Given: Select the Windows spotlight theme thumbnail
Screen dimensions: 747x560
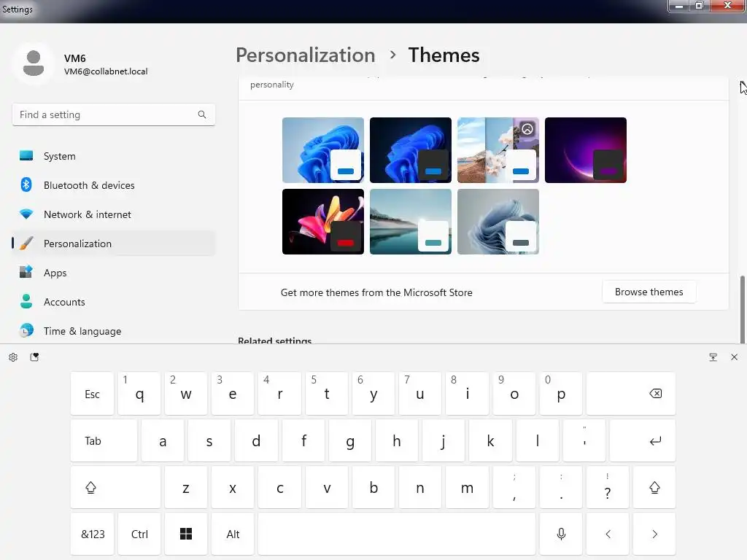Looking at the screenshot, I should 498,150.
